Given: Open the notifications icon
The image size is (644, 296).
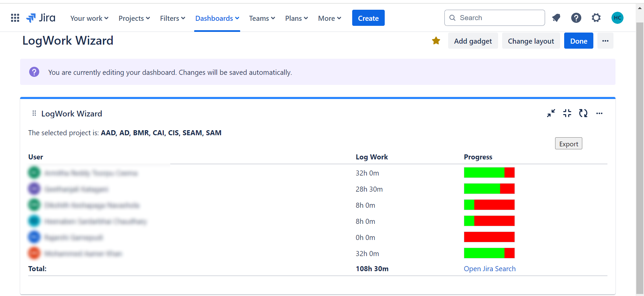Looking at the screenshot, I should coord(556,18).
